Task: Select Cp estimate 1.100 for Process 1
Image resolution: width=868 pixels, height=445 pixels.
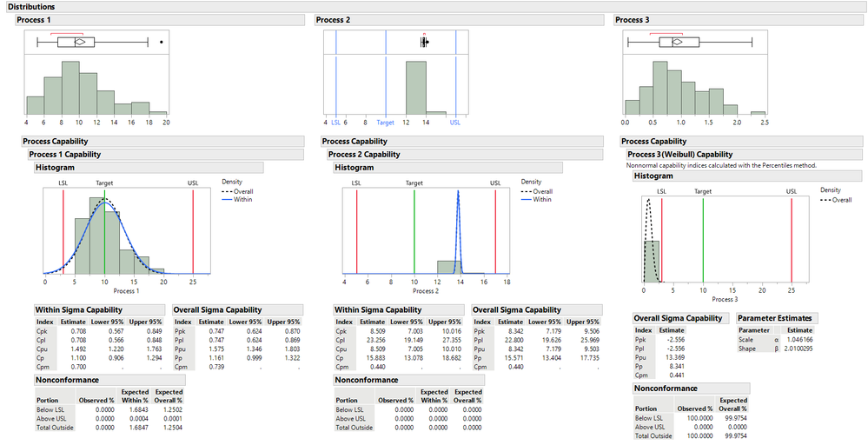Action: (x=77, y=358)
